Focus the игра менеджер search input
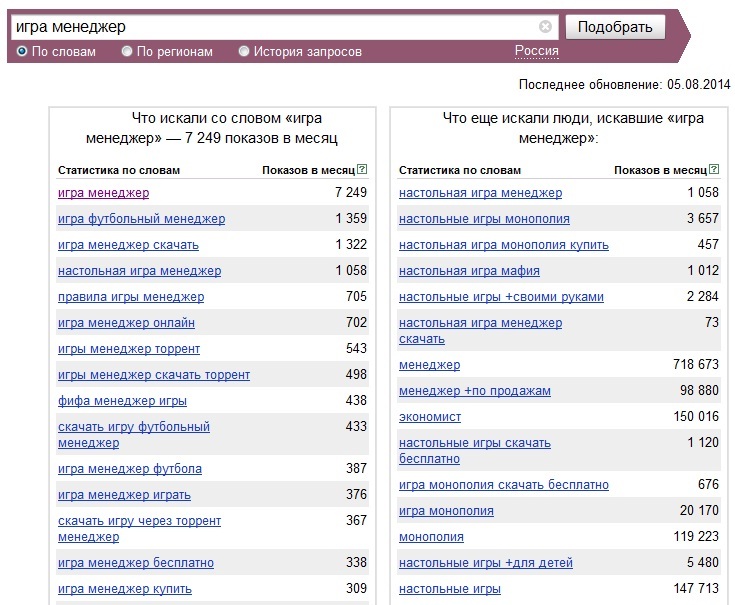The width and height of the screenshot is (735, 605). 274,27
